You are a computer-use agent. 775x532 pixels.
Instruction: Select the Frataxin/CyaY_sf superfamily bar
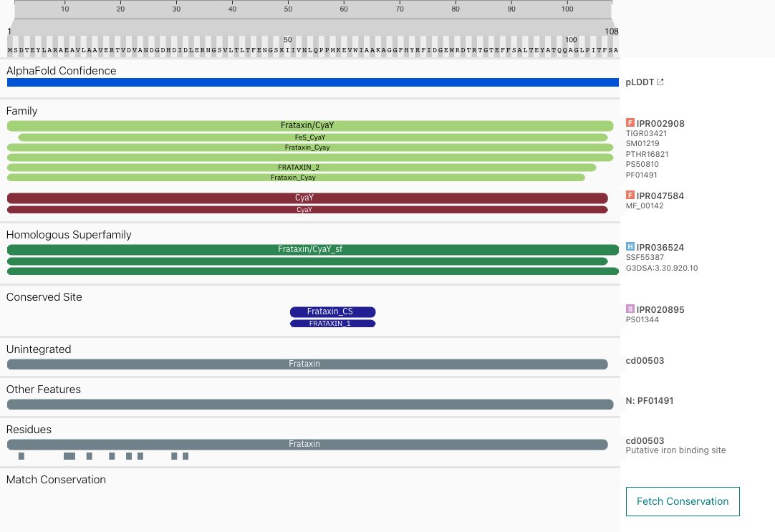[x=313, y=249]
